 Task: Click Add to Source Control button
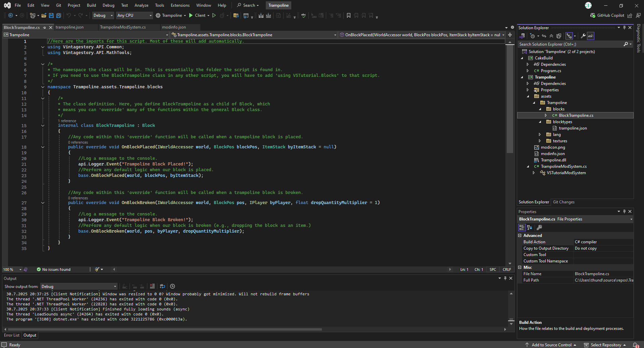tap(551, 345)
